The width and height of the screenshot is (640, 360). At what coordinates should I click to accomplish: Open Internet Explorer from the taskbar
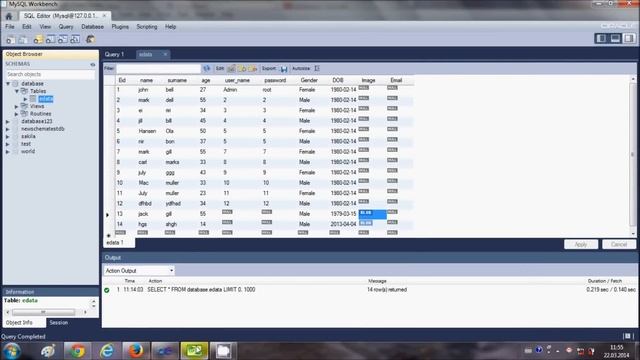(107, 351)
